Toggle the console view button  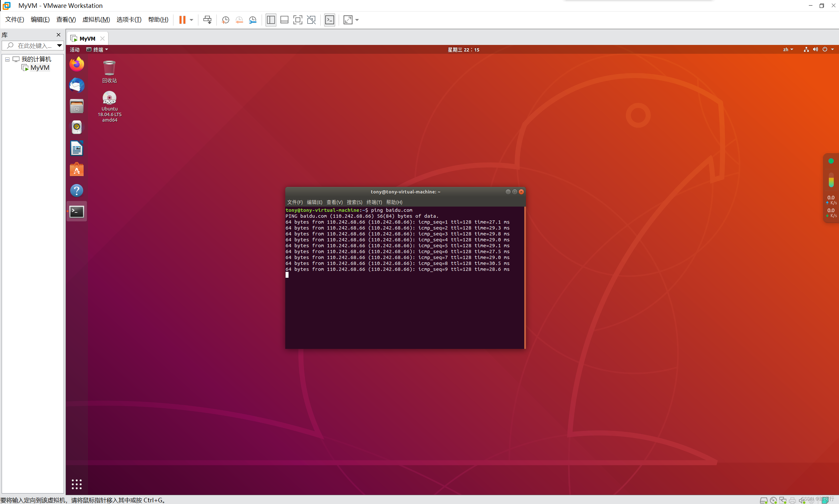coord(330,20)
